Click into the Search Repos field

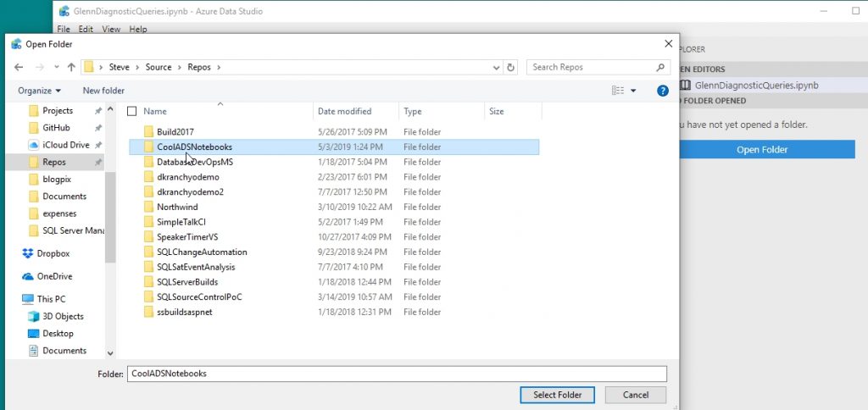click(592, 67)
